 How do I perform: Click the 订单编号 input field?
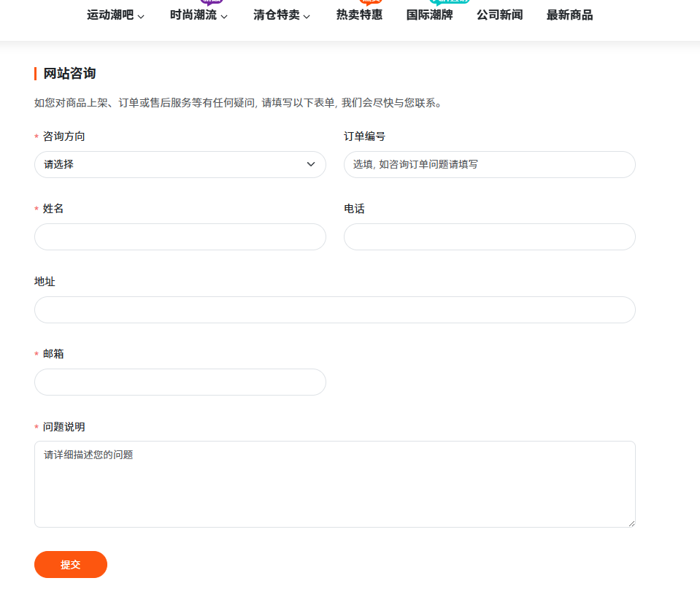(489, 164)
